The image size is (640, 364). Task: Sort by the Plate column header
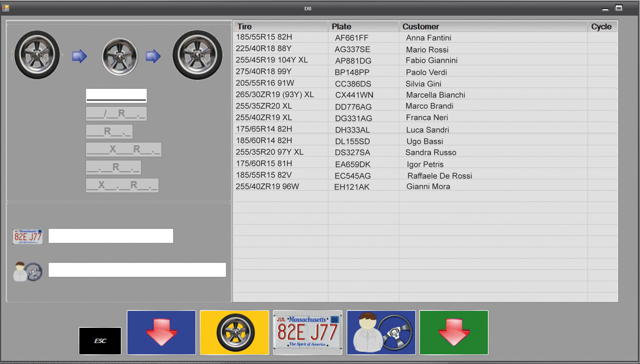(x=363, y=27)
